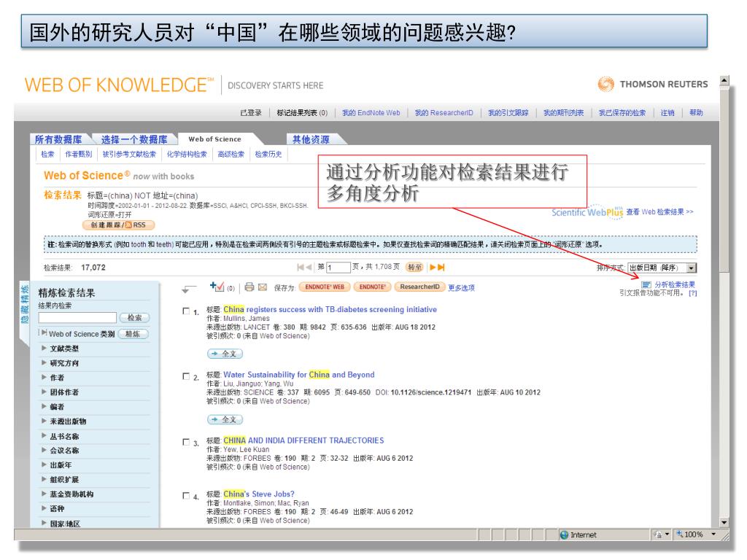The width and height of the screenshot is (747, 560).
Task: Check the box for result 3 China and India
Action: click(186, 442)
